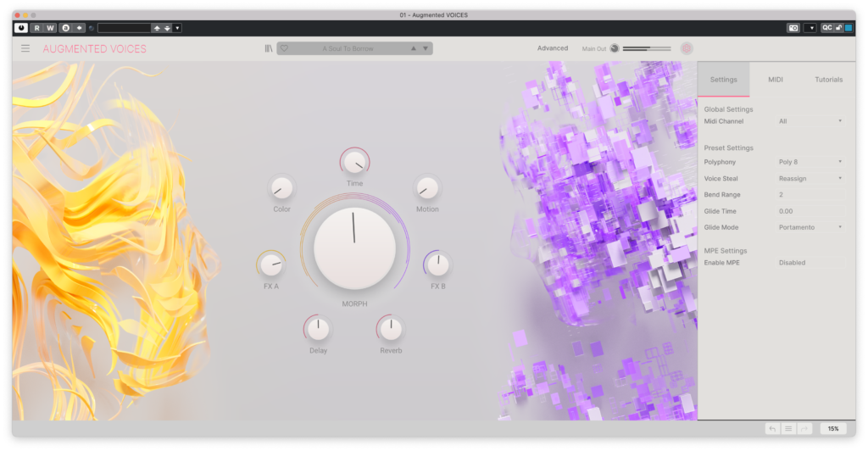Click the blue square indicator in host bar
Screen dimensions: 868x451
(848, 28)
